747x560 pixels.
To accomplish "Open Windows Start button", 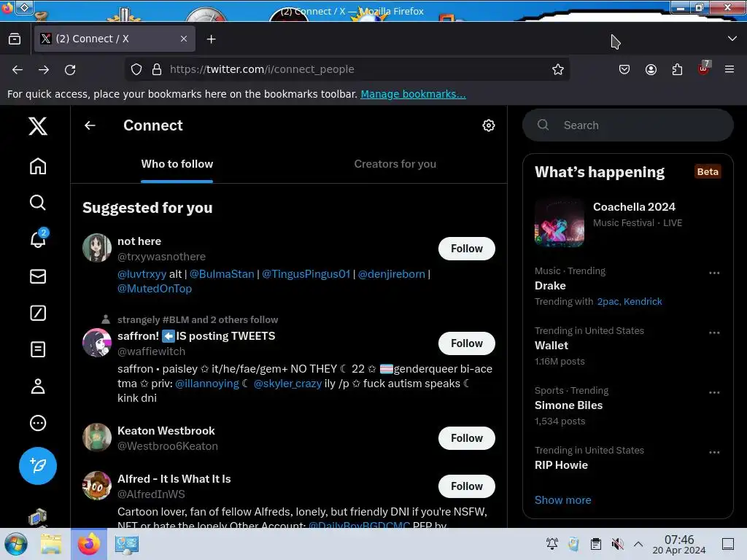I will click(x=16, y=544).
